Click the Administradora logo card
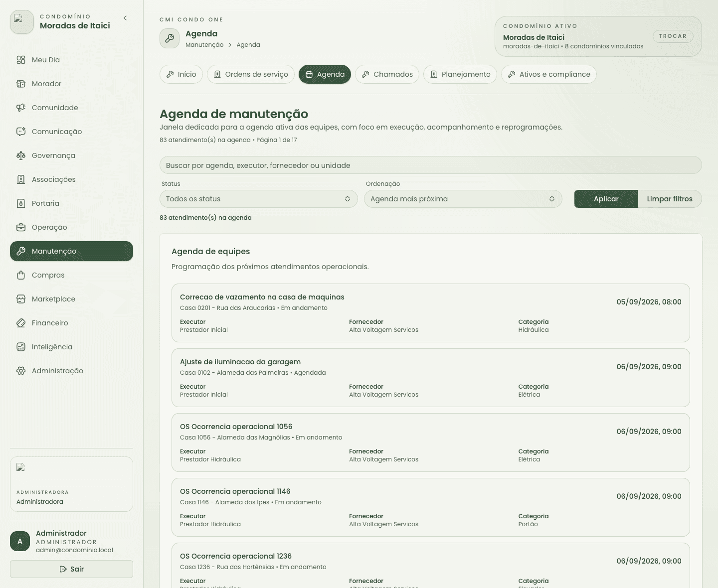The image size is (718, 588). point(71,484)
